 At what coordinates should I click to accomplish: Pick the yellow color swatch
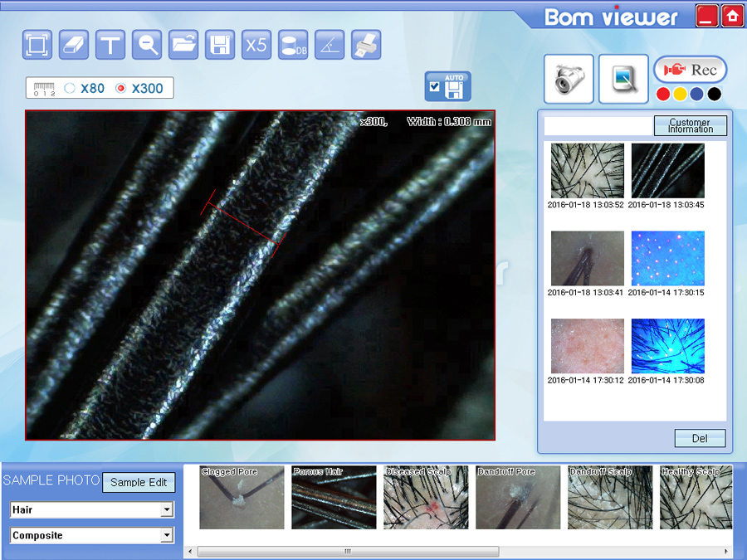pyautogui.click(x=680, y=95)
